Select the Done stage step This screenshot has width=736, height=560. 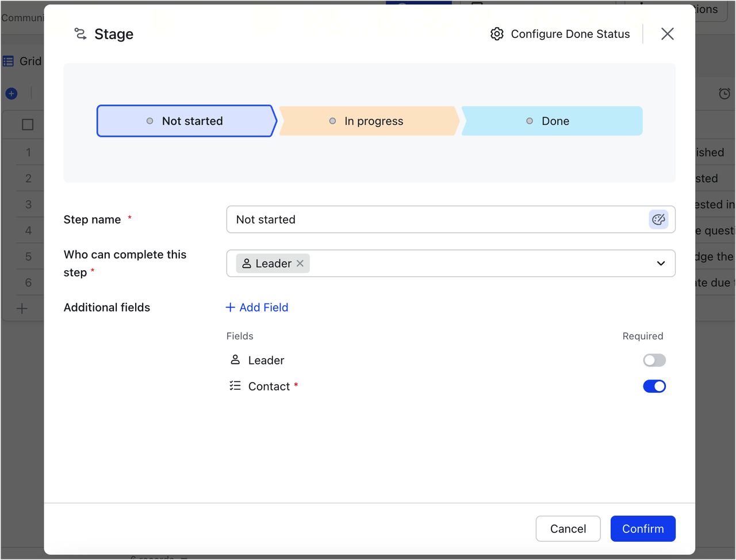pyautogui.click(x=551, y=121)
